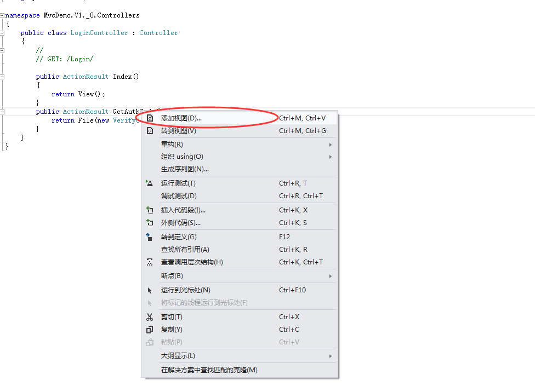Click the 查找所有引用 magnifier icon
535x392 pixels.
(x=149, y=249)
